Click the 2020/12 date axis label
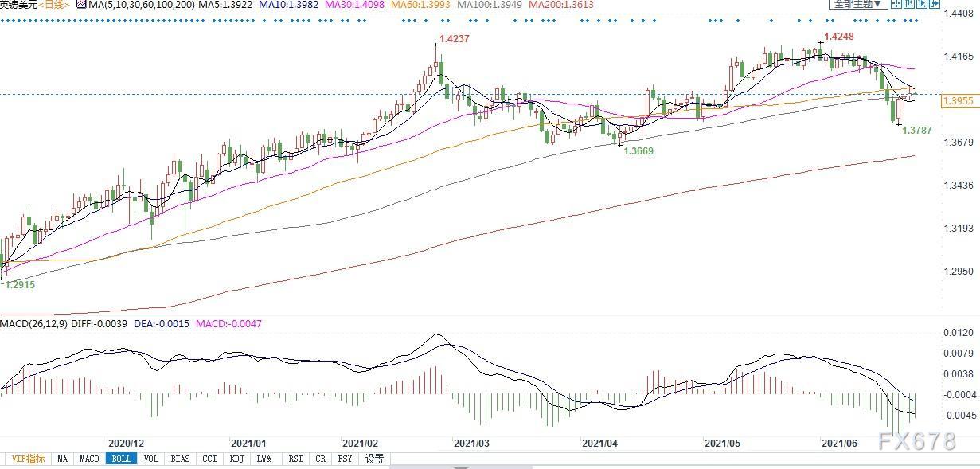Screen dimensions: 980x469 pyautogui.click(x=125, y=442)
